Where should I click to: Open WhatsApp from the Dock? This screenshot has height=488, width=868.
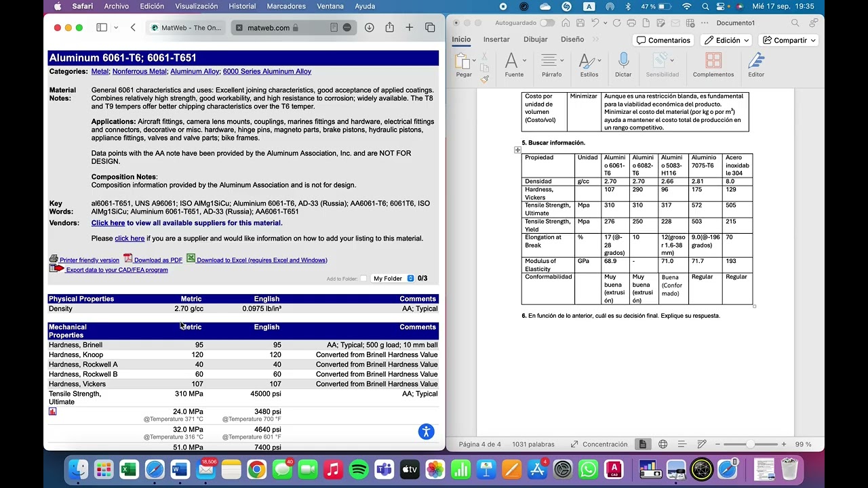click(589, 469)
